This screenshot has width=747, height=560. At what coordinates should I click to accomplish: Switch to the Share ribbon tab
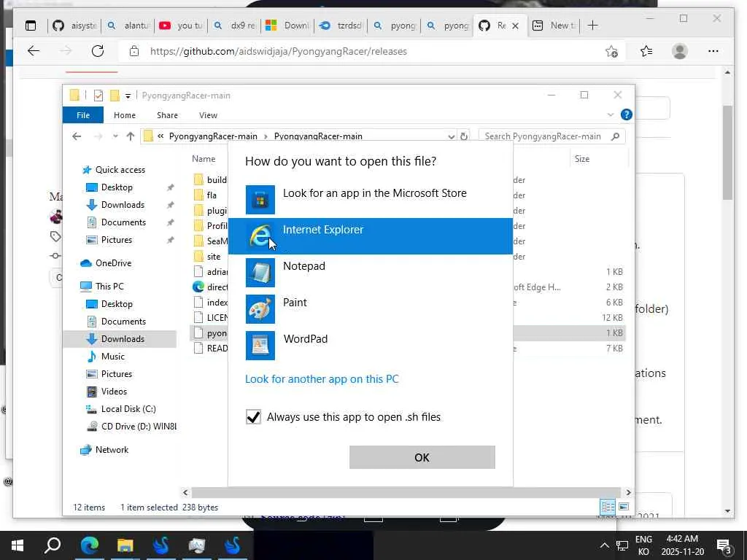pos(167,115)
